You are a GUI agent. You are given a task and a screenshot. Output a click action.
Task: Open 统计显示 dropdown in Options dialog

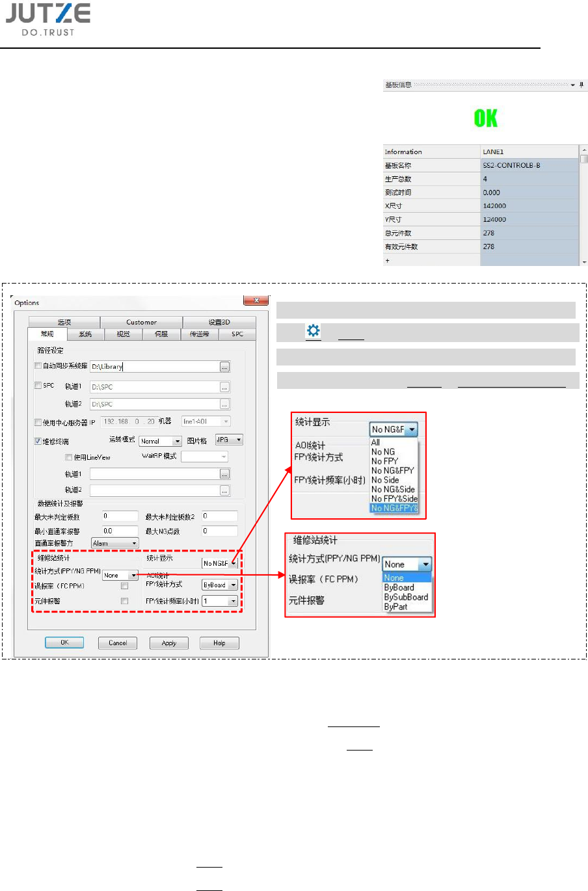pos(220,563)
